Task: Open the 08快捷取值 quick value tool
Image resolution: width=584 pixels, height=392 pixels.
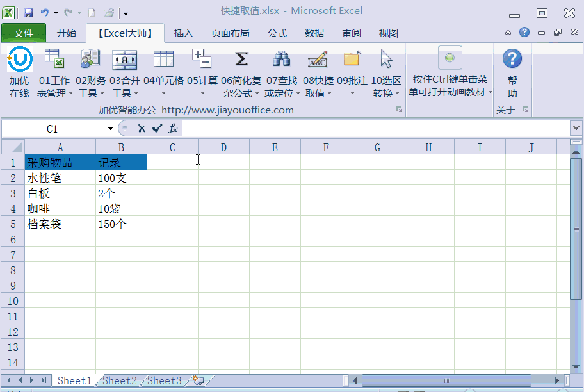Action: pyautogui.click(x=318, y=72)
